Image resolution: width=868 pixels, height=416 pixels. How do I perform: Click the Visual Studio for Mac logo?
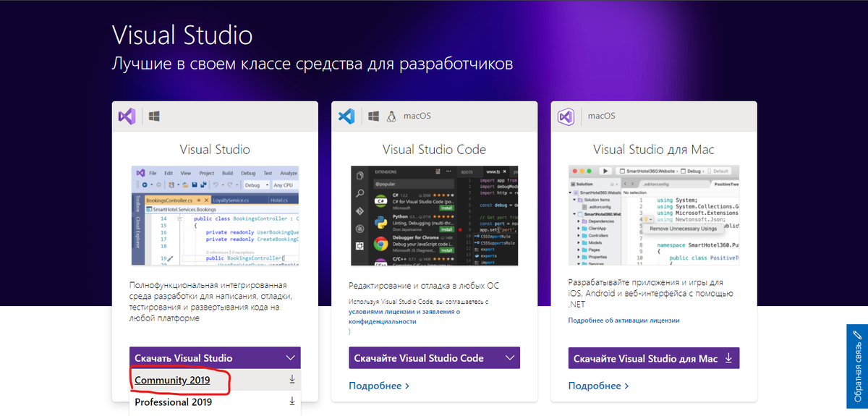pos(566,116)
